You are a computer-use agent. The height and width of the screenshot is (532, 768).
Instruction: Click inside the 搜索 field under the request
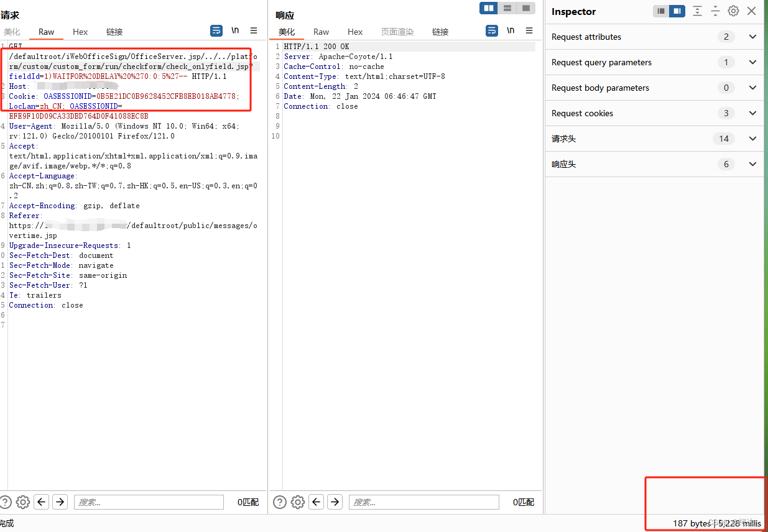tap(149, 502)
